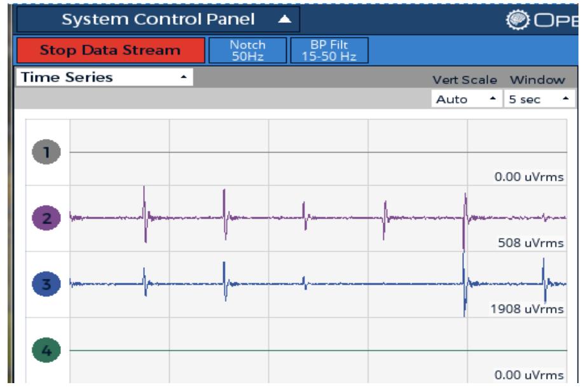Click the Vert Scale label
588x392 pixels.
click(x=465, y=80)
